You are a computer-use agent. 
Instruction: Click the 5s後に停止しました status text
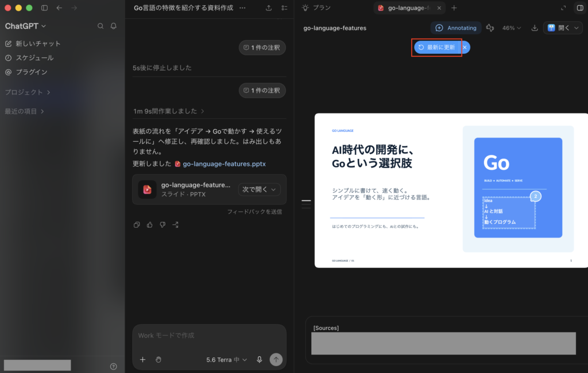[x=162, y=68]
